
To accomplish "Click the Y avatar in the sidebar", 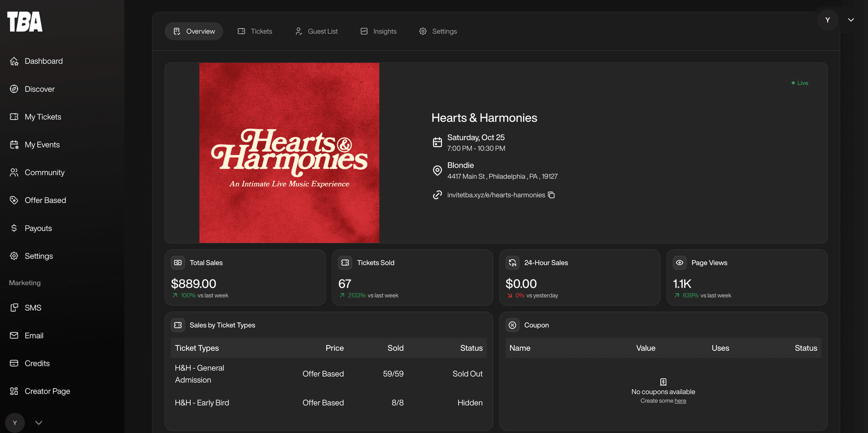I will [15, 423].
